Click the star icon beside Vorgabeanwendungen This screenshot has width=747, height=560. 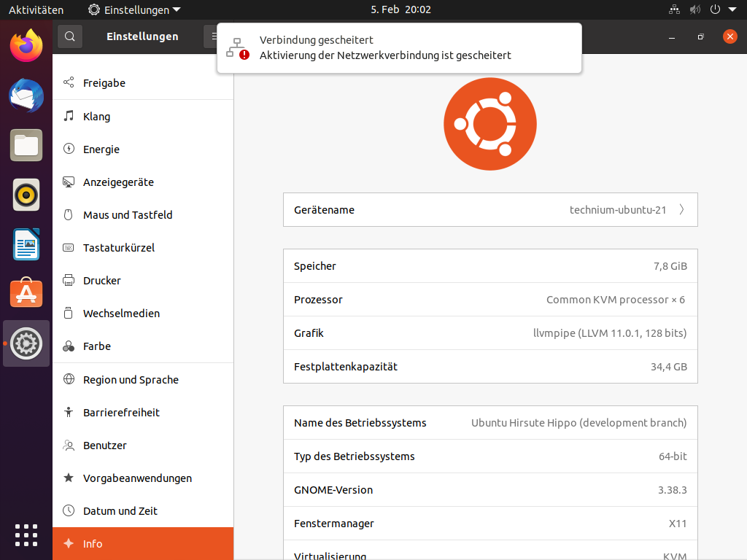click(x=69, y=478)
